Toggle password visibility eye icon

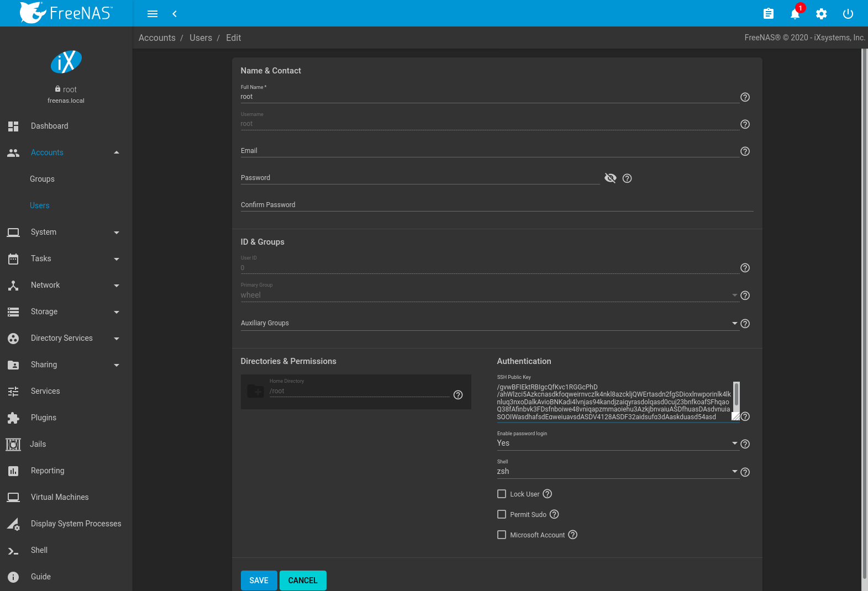(610, 178)
